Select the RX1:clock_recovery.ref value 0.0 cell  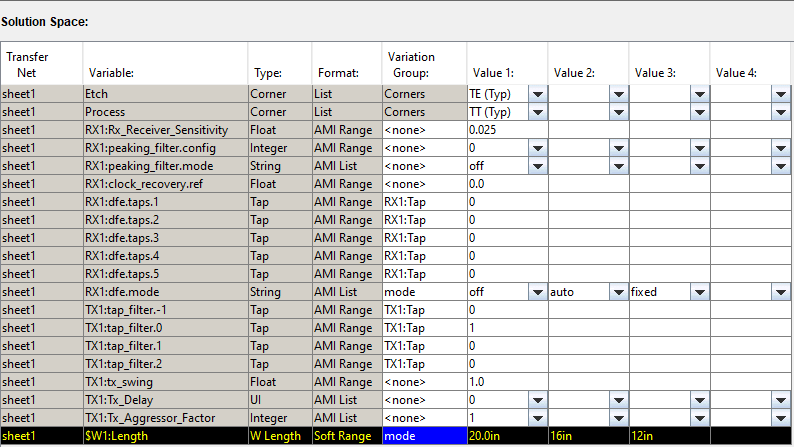(506, 183)
